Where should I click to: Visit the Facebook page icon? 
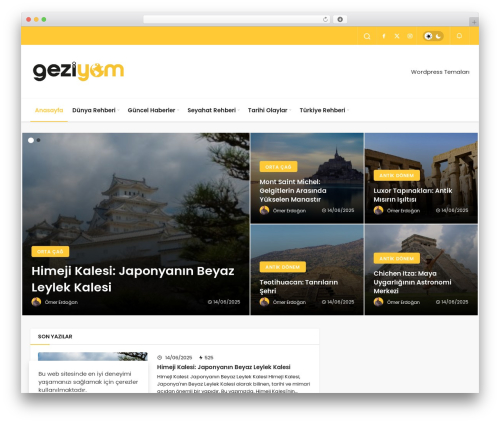point(384,36)
